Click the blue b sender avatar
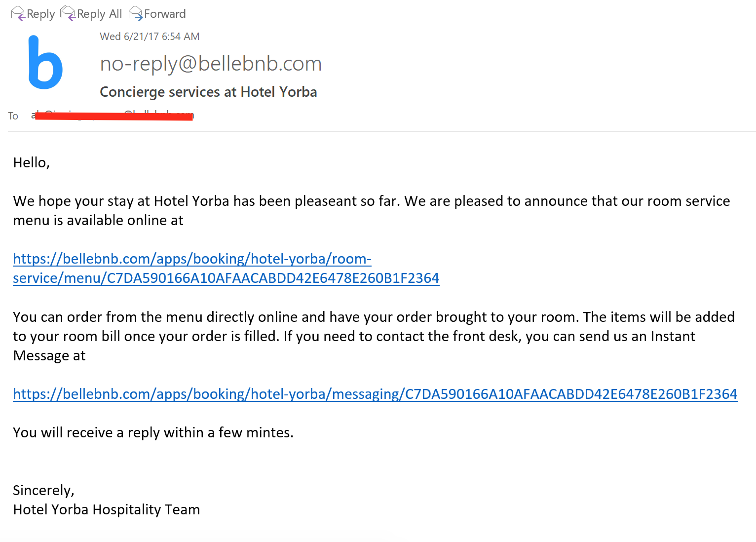Viewport: 756px width, 542px height. coord(45,63)
